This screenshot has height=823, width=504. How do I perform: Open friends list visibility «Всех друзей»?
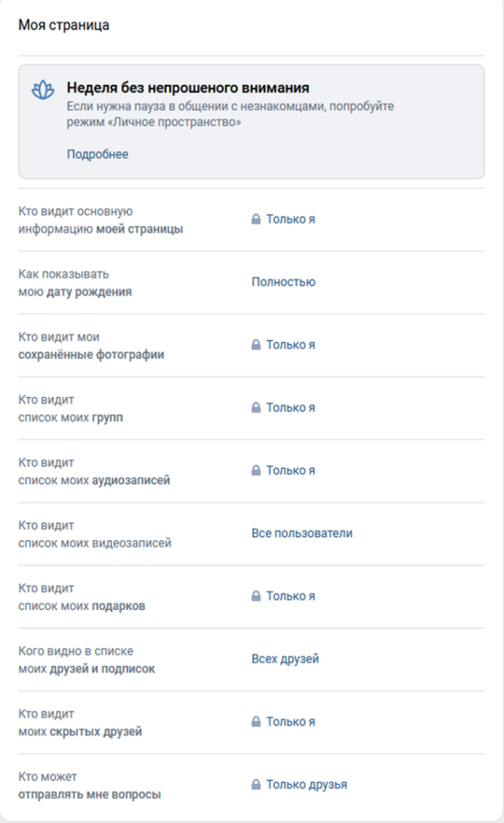point(285,659)
